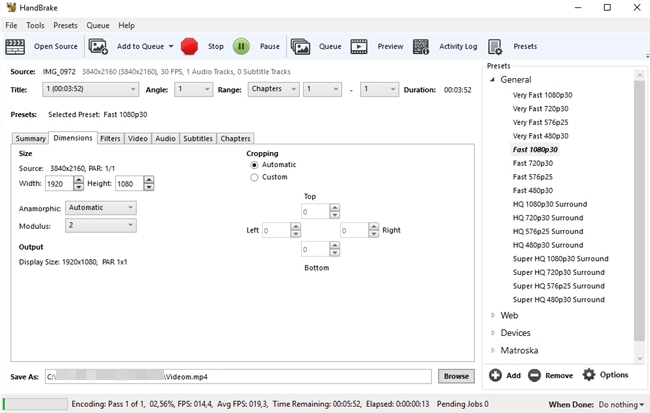Viewport: 650px width, 413px height.
Task: Open the When Done dropdown
Action: point(621,404)
